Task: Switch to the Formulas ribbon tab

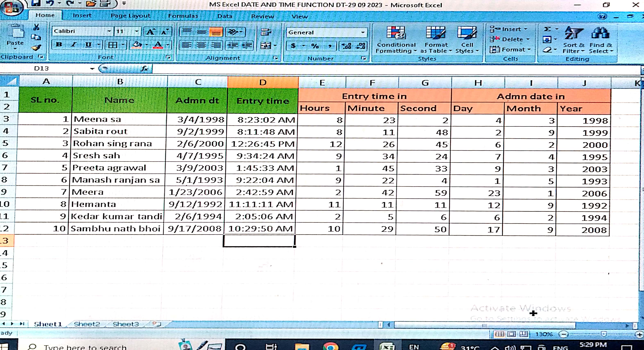Action: click(183, 16)
